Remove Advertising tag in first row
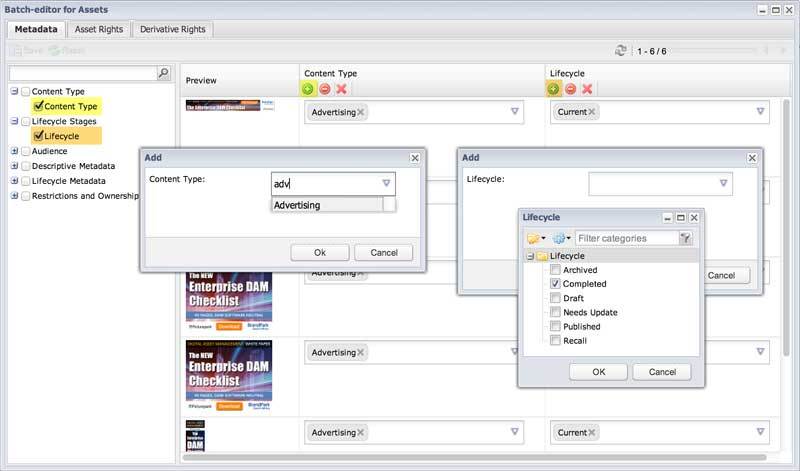 pyautogui.click(x=361, y=112)
